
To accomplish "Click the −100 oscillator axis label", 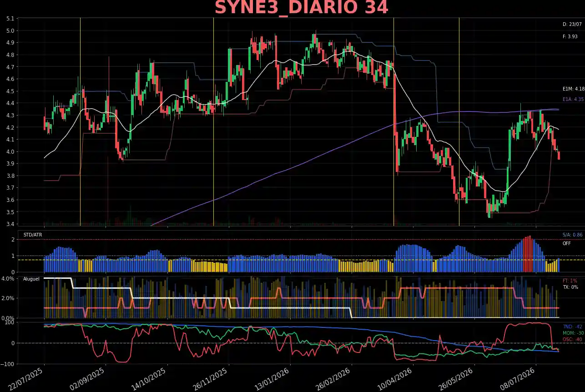I will [x=8, y=364].
